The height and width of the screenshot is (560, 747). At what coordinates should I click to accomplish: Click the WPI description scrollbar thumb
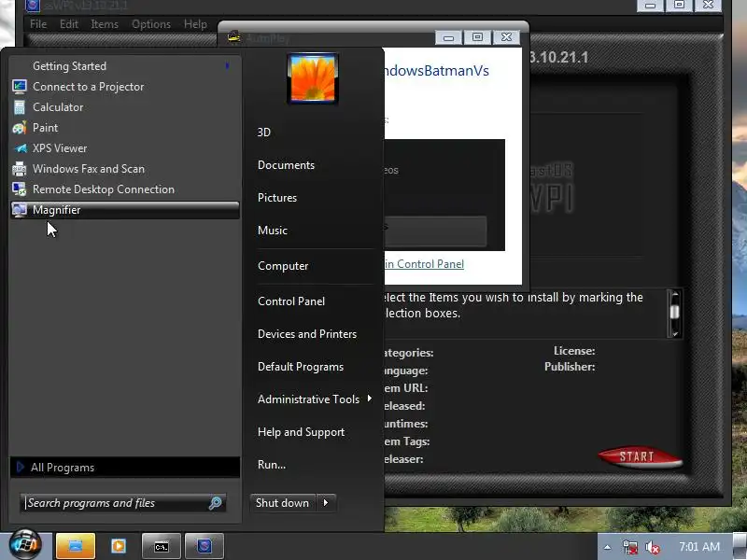674,312
